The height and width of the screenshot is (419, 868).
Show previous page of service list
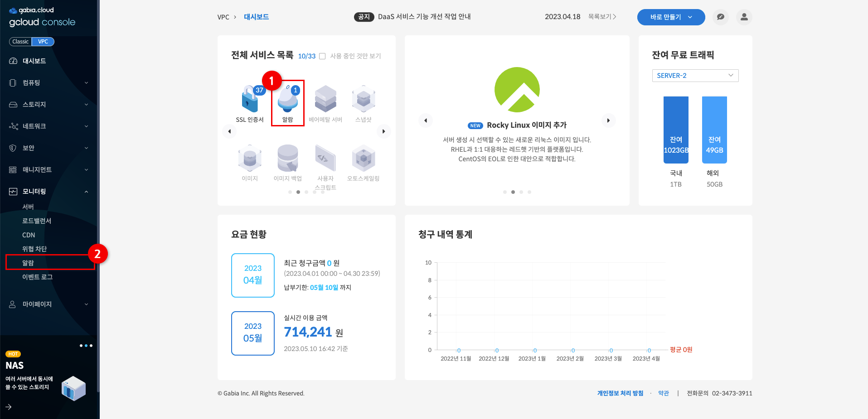click(x=229, y=131)
